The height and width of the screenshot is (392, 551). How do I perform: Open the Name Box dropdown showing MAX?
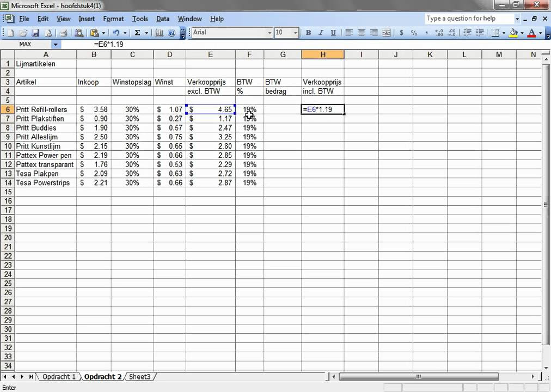click(x=56, y=45)
